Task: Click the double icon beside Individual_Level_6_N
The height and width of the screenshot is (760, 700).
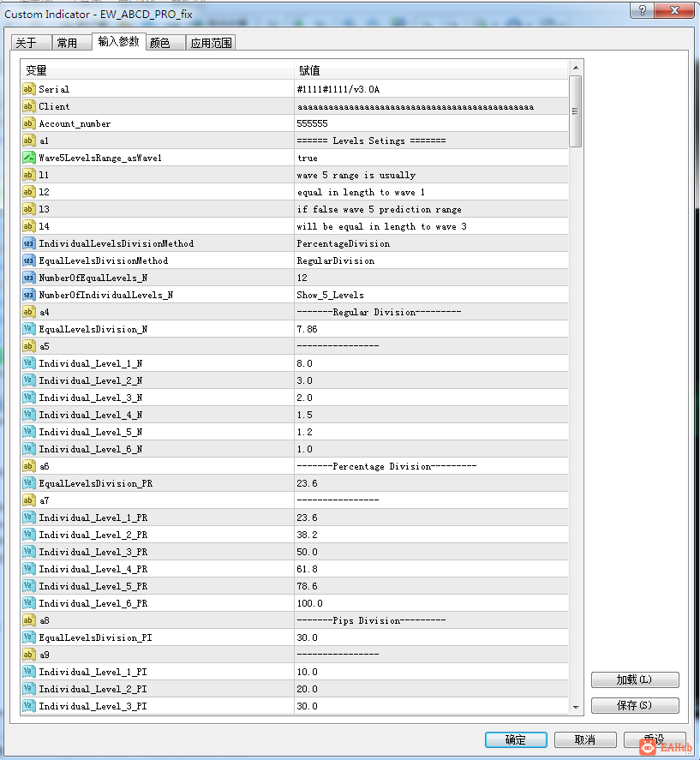Action: click(28, 449)
